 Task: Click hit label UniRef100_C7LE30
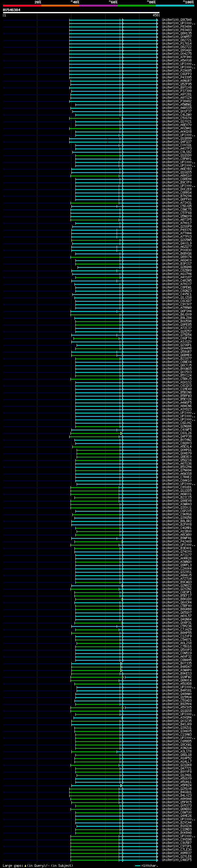tap(176, 850)
